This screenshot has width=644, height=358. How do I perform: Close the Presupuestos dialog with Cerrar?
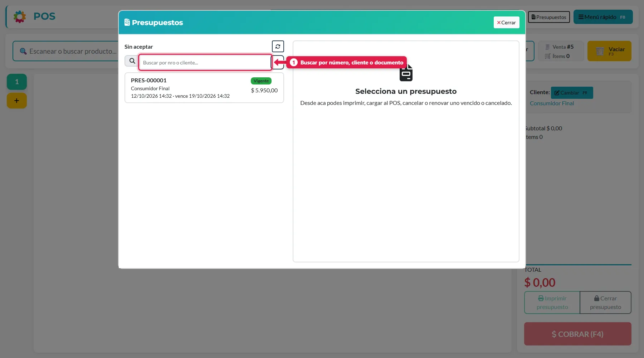506,23
